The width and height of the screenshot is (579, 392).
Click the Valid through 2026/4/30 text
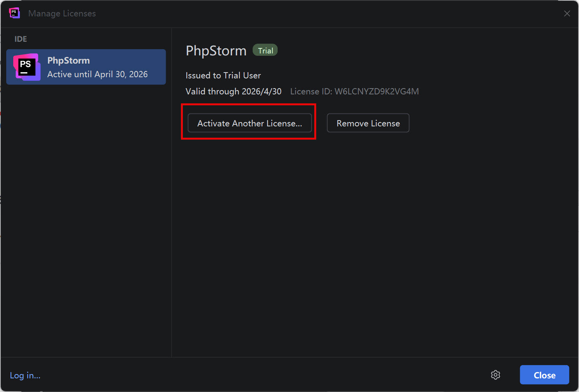pyautogui.click(x=233, y=91)
